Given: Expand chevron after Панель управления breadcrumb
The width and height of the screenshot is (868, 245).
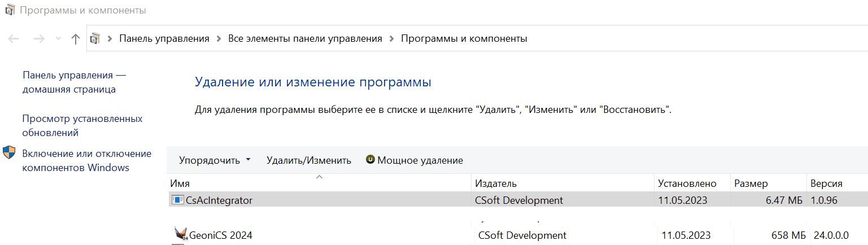Looking at the screenshot, I should 219,38.
